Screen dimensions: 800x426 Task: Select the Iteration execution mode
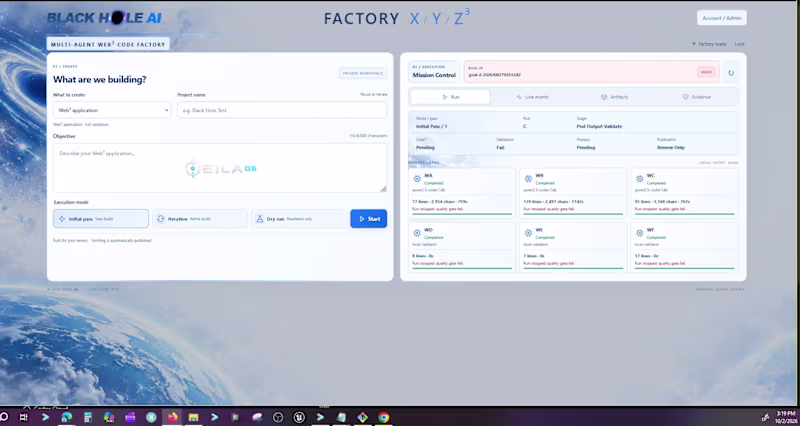click(200, 218)
